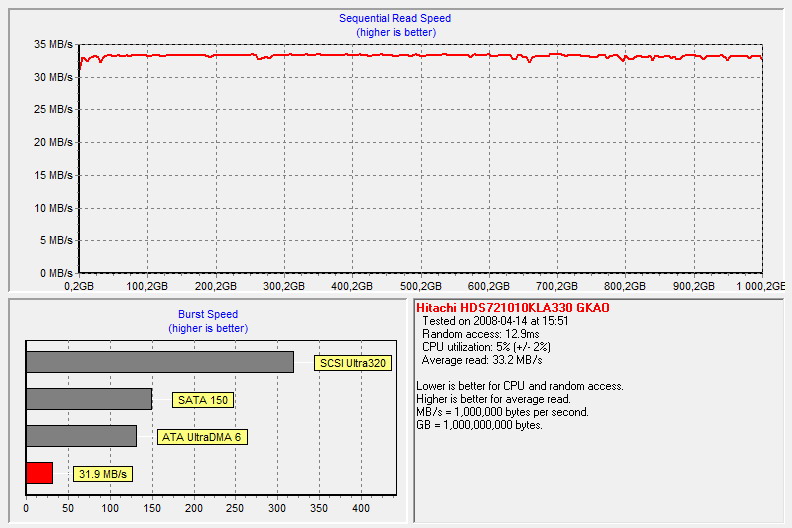This screenshot has width=792, height=528.
Task: Click the SATA 150 label
Action: click(203, 400)
